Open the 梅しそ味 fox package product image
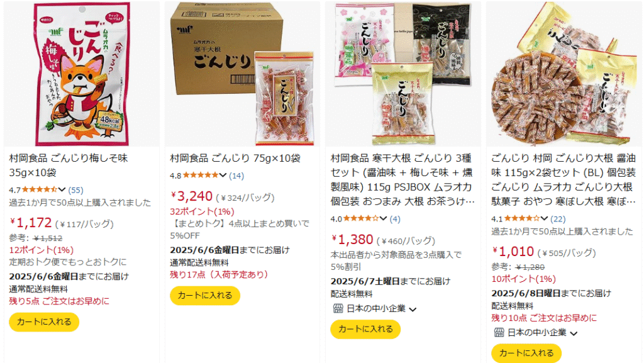The width and height of the screenshot is (644, 363). tap(82, 74)
